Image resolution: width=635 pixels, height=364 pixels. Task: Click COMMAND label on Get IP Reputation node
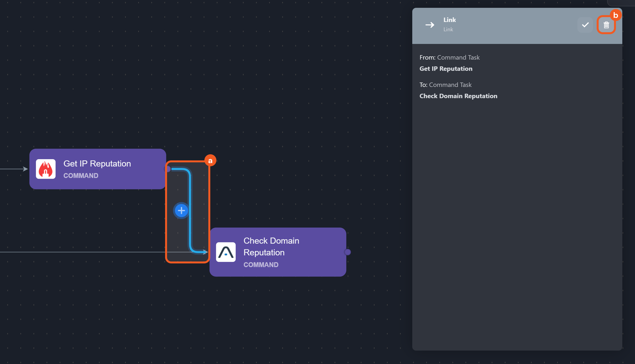click(x=81, y=176)
